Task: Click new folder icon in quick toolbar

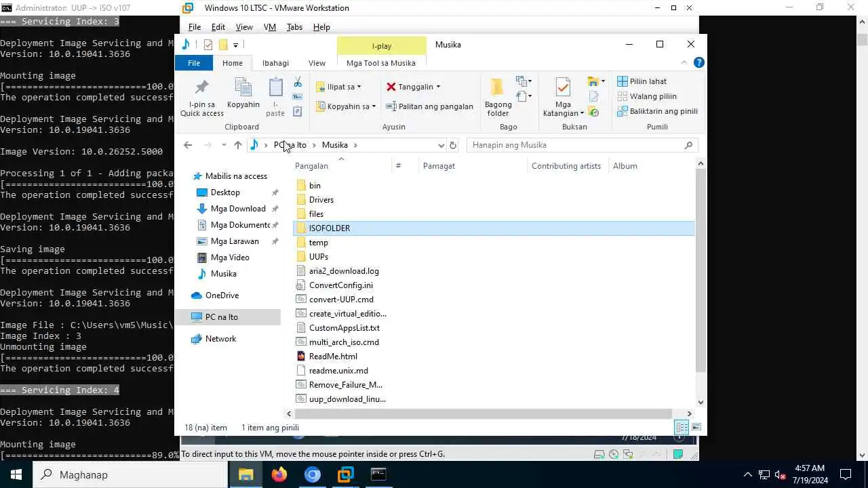Action: click(x=222, y=45)
